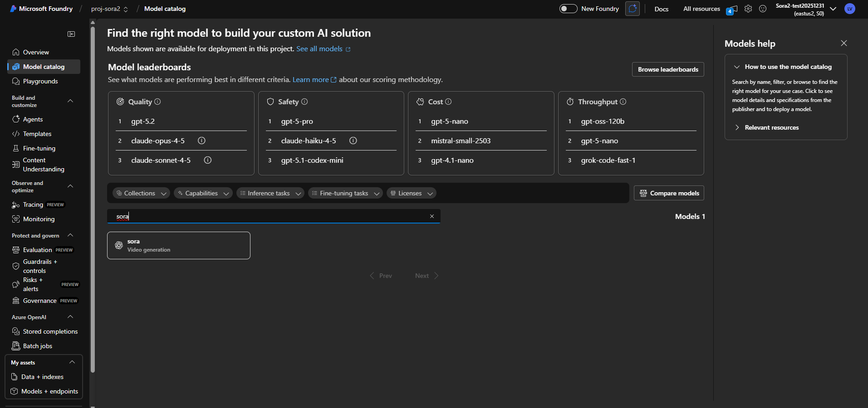Open the settings gear icon

[748, 9]
